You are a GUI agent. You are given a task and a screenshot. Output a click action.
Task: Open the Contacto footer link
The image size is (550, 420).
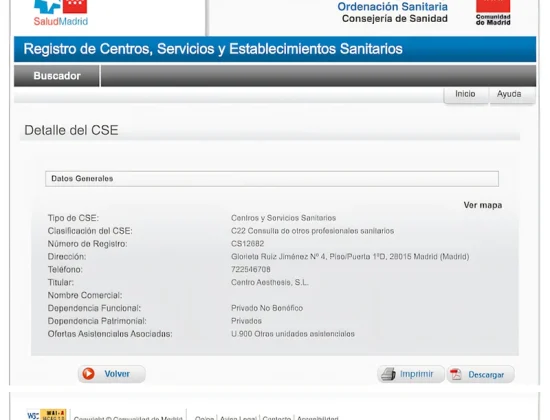(276, 418)
